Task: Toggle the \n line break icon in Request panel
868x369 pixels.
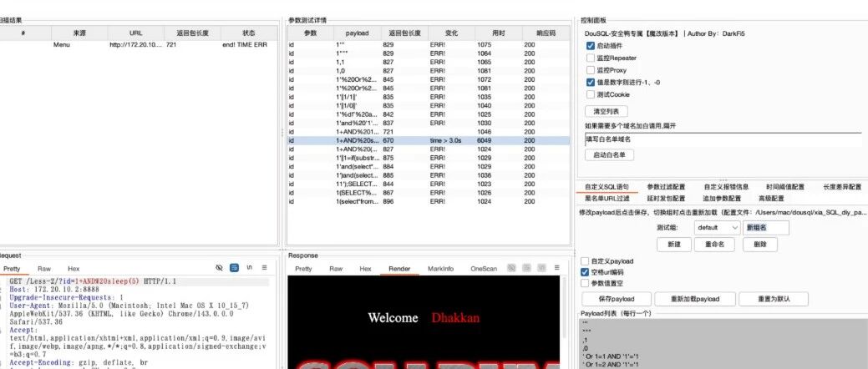Action: 250,268
